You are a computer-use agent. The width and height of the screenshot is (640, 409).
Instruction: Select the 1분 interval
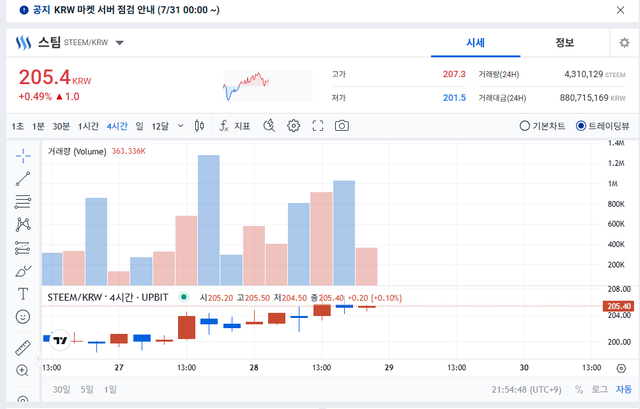[38, 126]
